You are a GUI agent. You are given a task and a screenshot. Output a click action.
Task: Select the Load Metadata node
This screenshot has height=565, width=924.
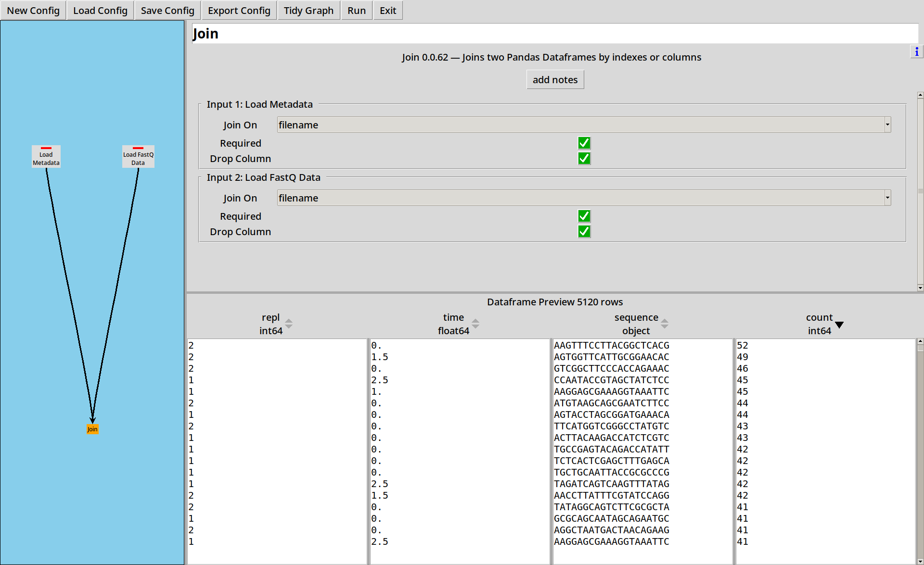[46, 157]
